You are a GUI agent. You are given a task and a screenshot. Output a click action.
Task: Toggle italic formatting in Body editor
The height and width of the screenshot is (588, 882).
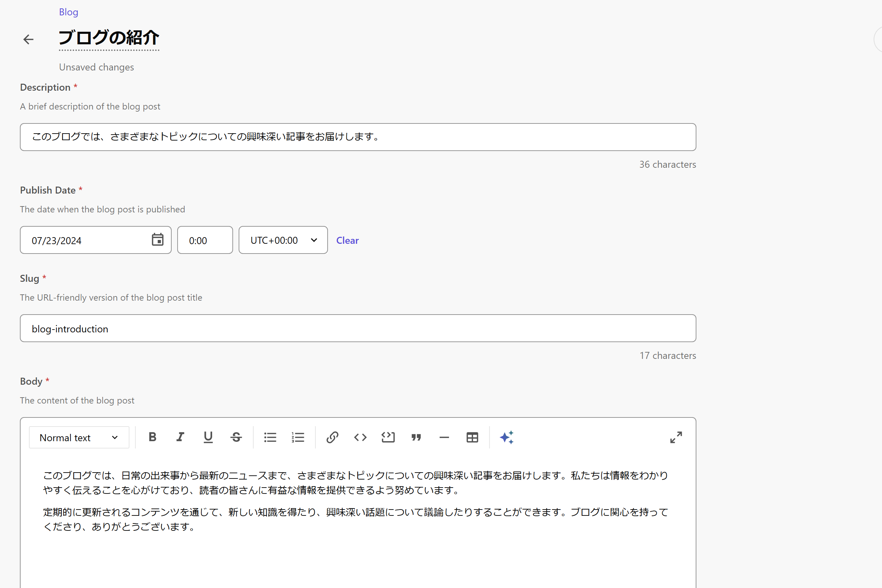(180, 437)
